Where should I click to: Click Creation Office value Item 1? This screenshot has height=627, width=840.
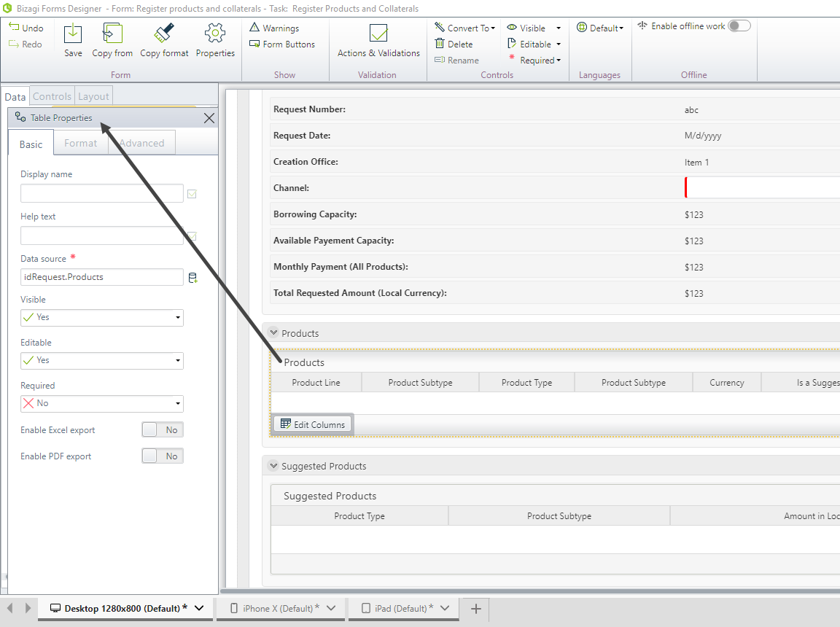696,163
